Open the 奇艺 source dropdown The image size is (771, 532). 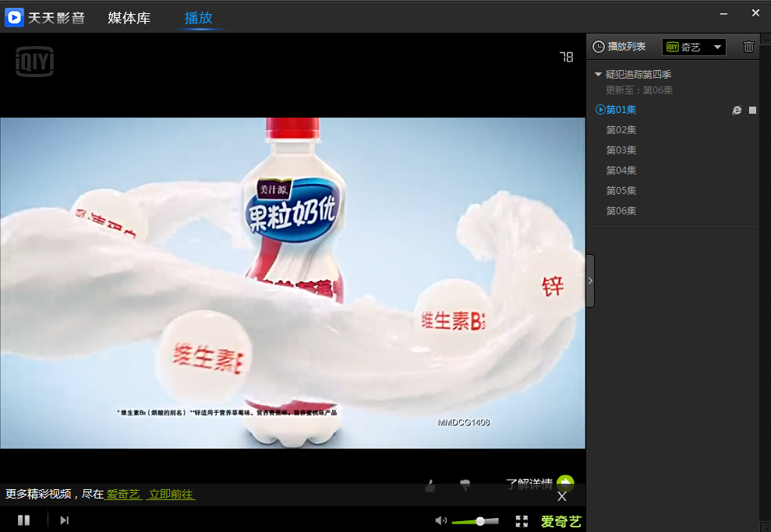tap(695, 48)
